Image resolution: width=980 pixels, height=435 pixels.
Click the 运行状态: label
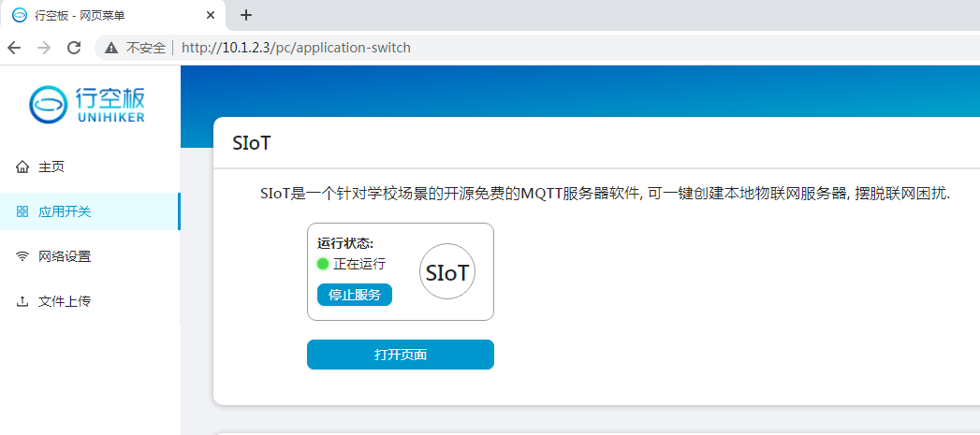pyautogui.click(x=345, y=243)
